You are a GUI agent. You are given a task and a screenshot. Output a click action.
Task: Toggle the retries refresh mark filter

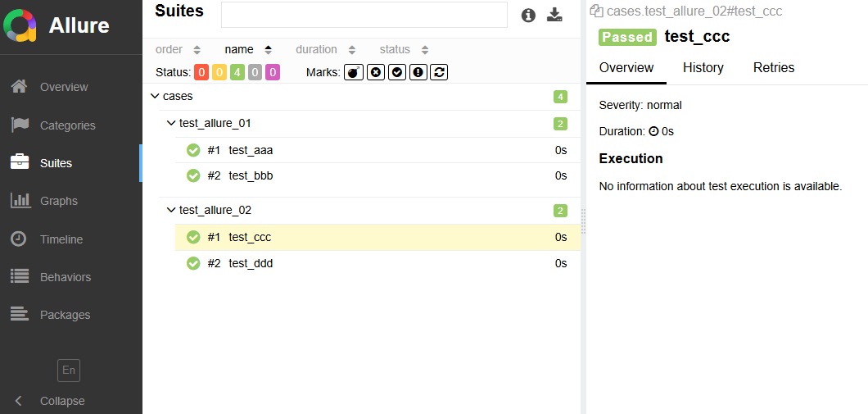point(439,72)
